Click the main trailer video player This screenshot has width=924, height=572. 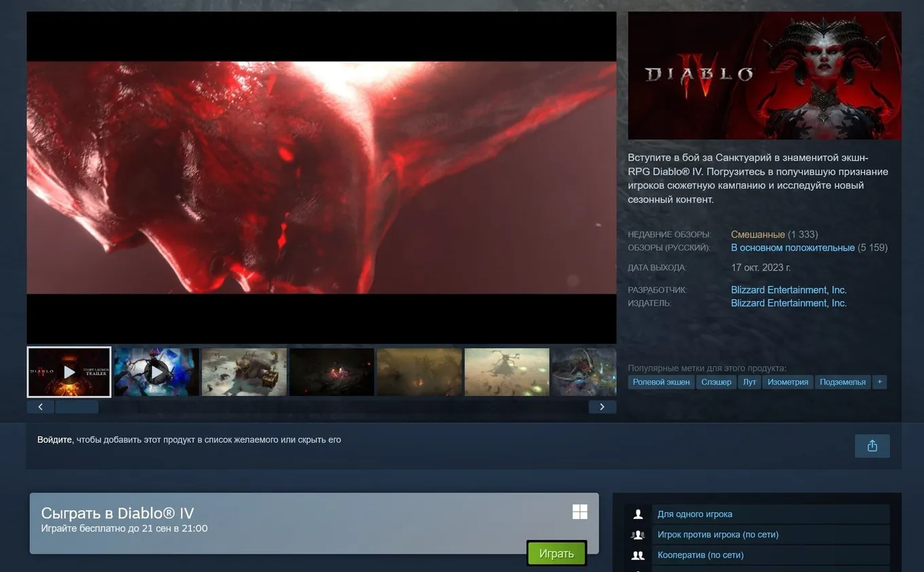[321, 177]
